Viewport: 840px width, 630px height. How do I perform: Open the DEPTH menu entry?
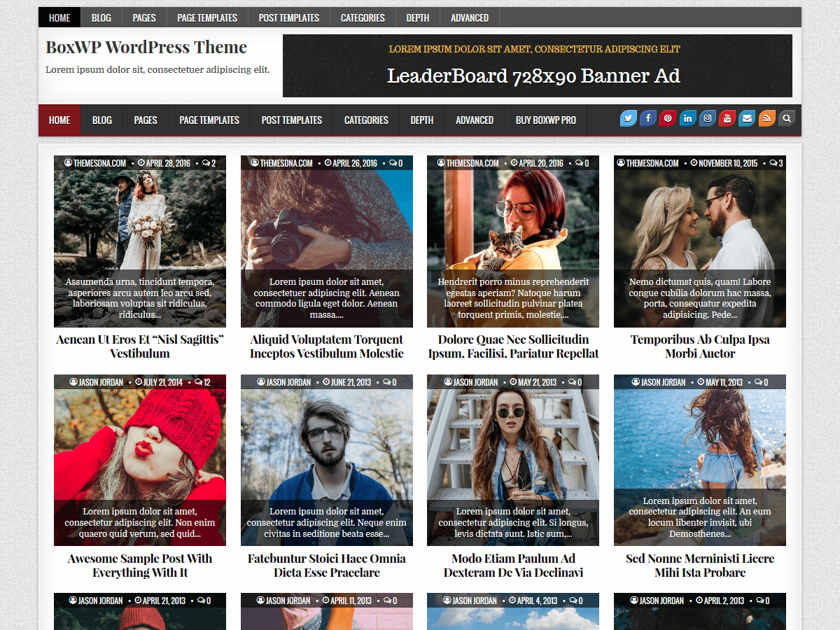tap(422, 120)
